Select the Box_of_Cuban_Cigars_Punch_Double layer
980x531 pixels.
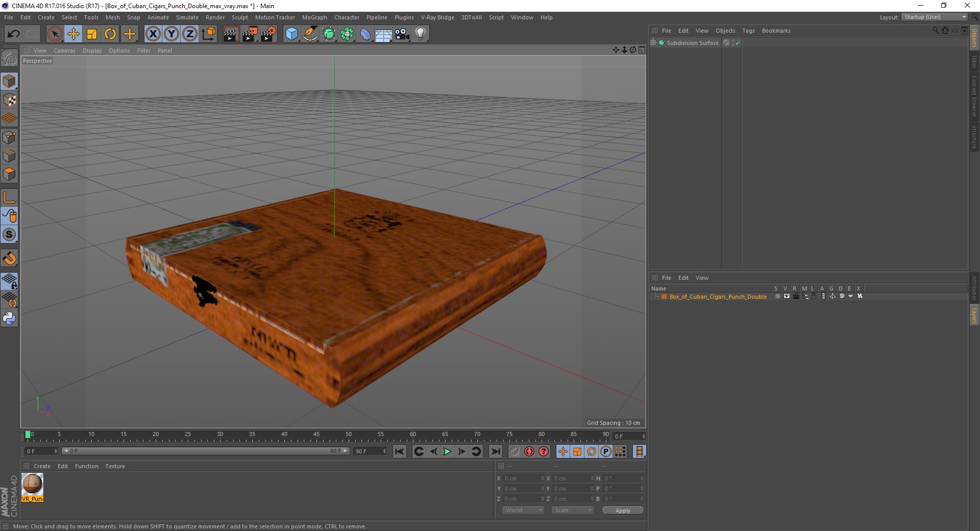[718, 297]
